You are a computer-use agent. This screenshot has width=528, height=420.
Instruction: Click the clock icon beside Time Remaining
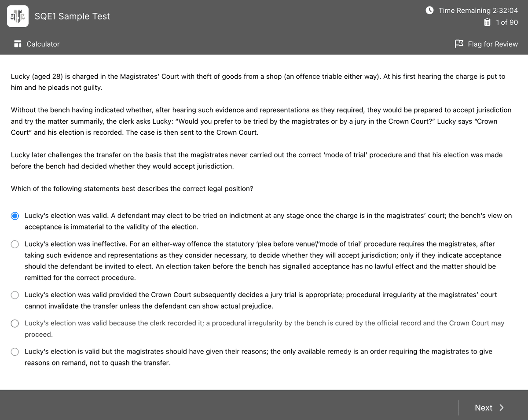click(x=430, y=10)
